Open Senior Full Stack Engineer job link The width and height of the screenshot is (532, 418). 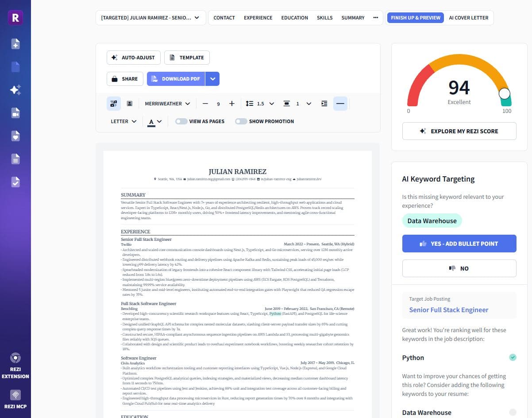448,310
